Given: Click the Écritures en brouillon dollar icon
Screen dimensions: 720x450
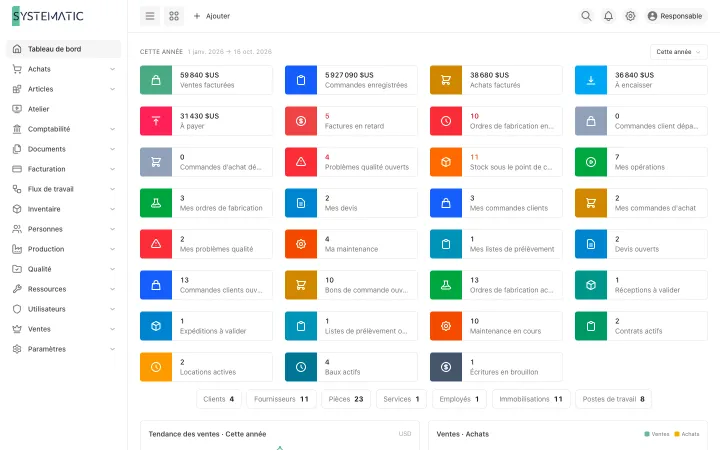Looking at the screenshot, I should pyautogui.click(x=446, y=367).
